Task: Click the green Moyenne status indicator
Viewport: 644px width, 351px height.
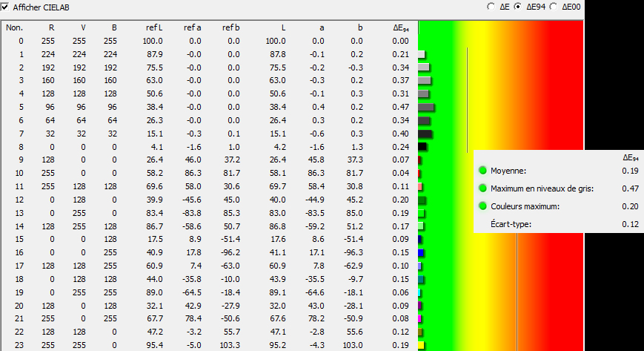Action: (x=482, y=171)
